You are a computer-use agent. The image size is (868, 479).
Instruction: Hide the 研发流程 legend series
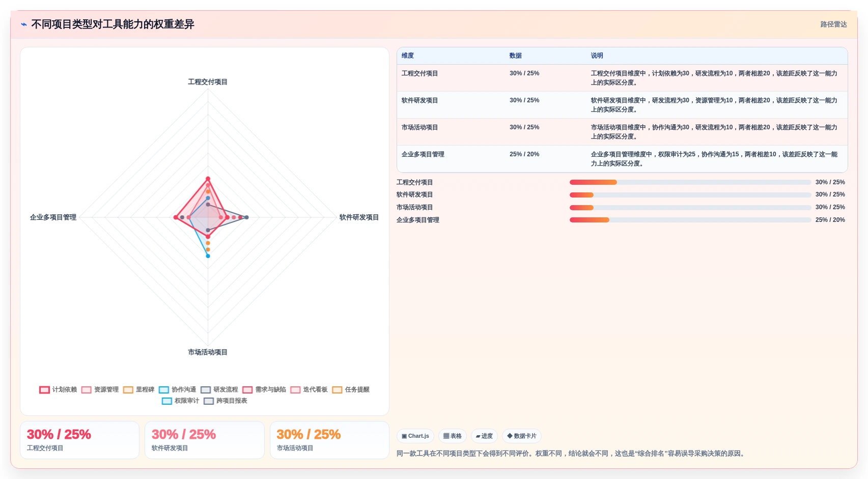click(x=219, y=389)
